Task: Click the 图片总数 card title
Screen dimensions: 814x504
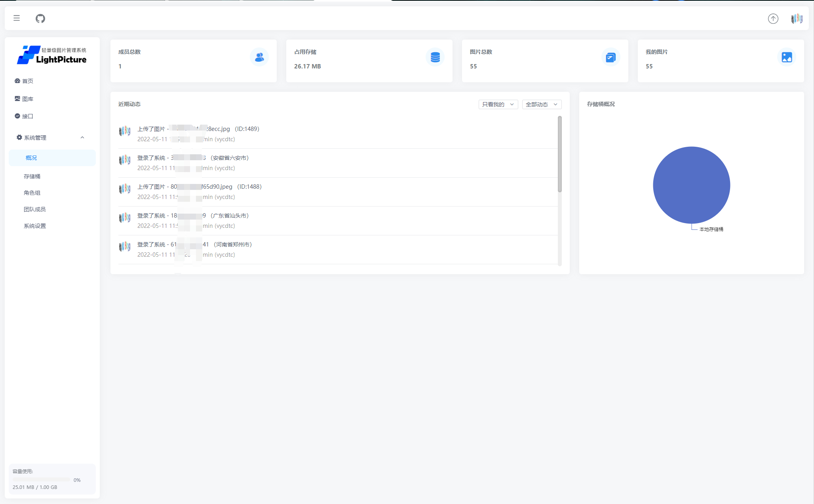Action: click(481, 52)
